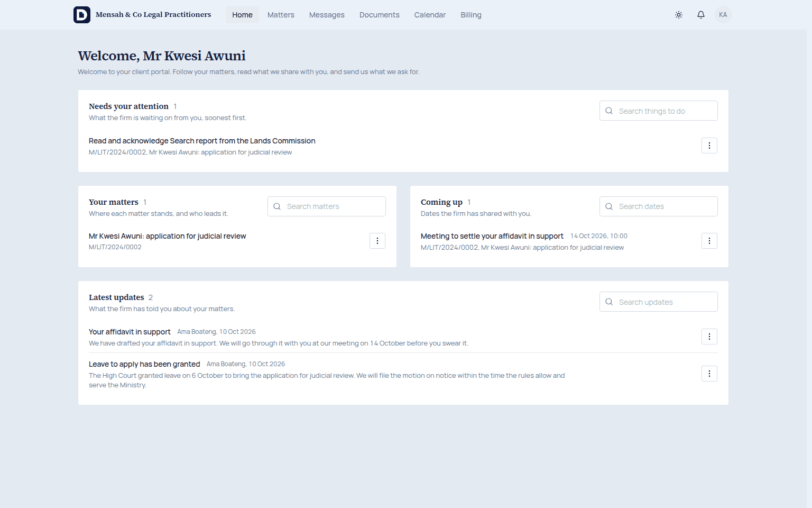812x508 pixels.
Task: Click the Coming up heading
Action: pos(441,202)
